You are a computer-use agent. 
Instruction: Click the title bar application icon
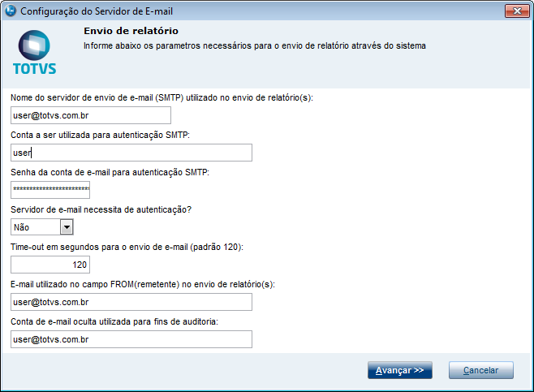click(10, 11)
